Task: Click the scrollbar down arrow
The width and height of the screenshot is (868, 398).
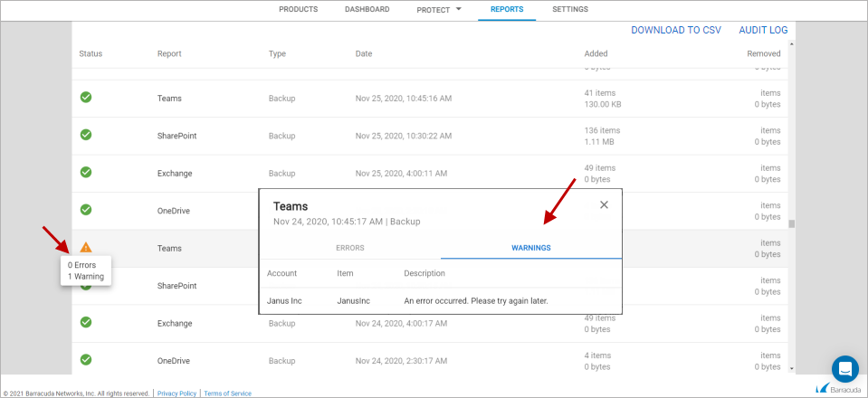Action: [x=792, y=368]
